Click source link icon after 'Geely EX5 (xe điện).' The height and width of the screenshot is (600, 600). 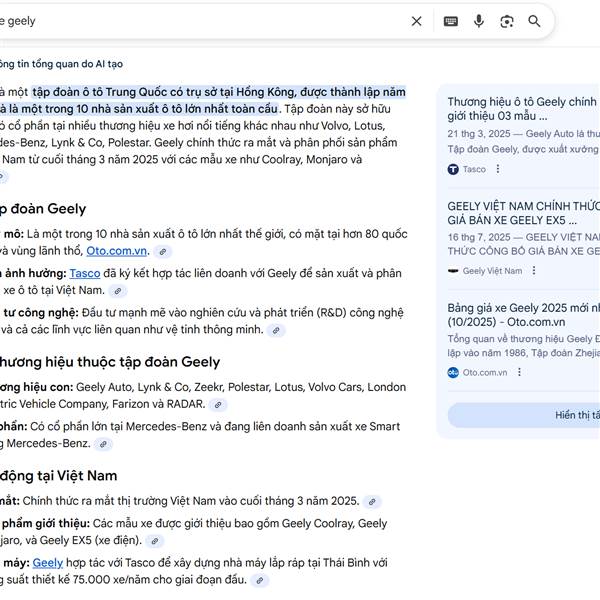pyautogui.click(x=154, y=541)
